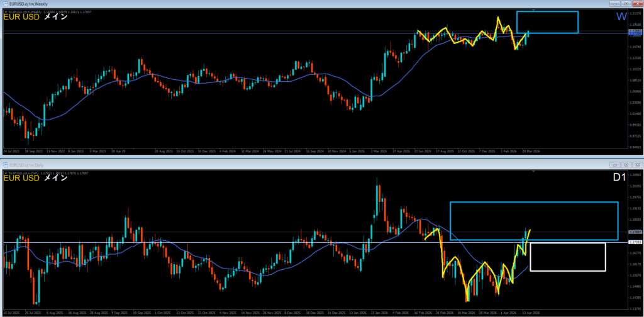644x317 pixels.
Task: Click "EUR USD メイン" label on Weekly chart
Action: coord(35,17)
